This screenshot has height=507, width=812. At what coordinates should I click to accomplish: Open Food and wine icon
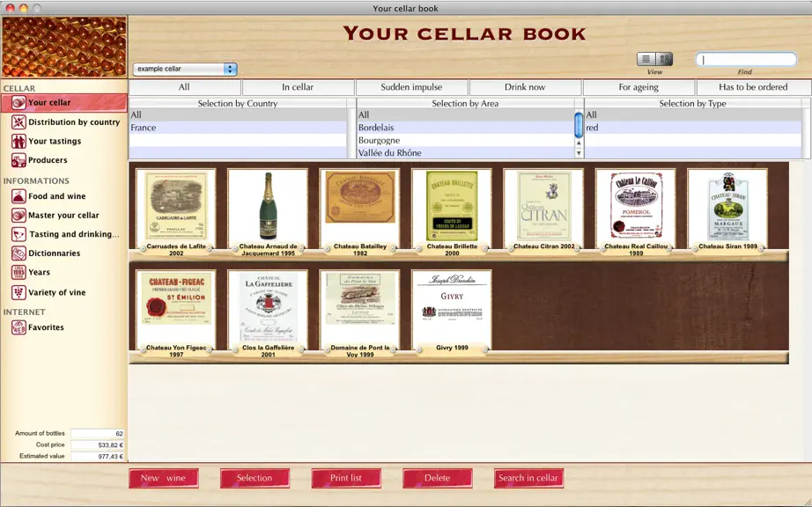18,196
